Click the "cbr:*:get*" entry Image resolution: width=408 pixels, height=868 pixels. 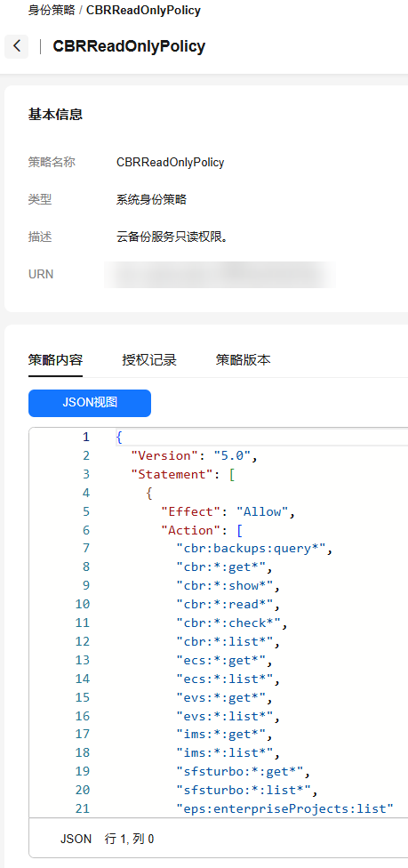click(x=224, y=567)
